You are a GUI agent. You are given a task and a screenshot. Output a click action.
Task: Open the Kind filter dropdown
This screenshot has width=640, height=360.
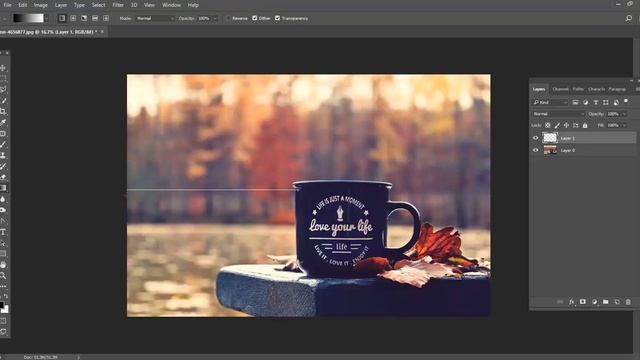[x=550, y=102]
